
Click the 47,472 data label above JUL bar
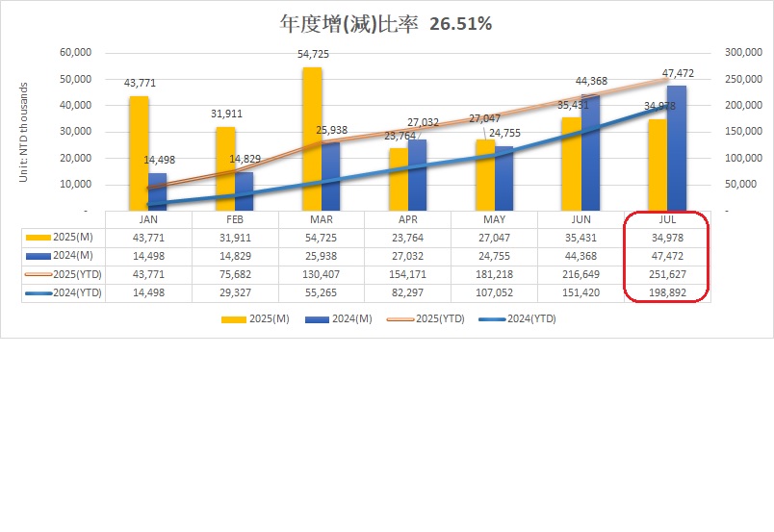678,73
